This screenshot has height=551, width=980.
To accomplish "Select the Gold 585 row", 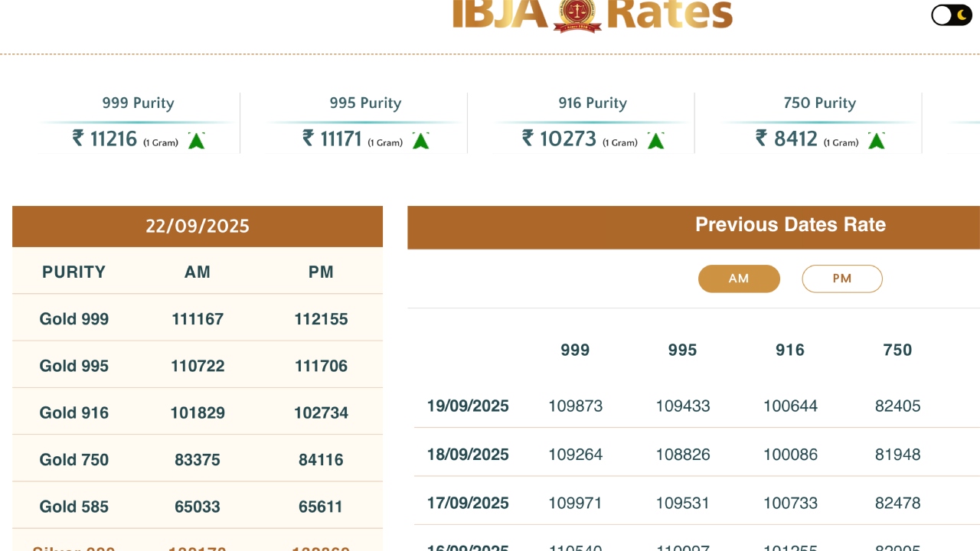I will pos(74,507).
